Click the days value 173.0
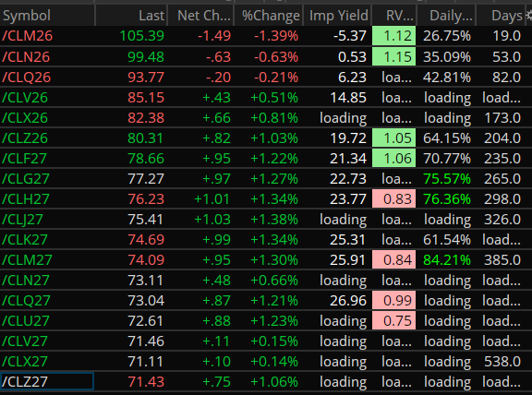Image resolution: width=532 pixels, height=395 pixels. (x=502, y=118)
